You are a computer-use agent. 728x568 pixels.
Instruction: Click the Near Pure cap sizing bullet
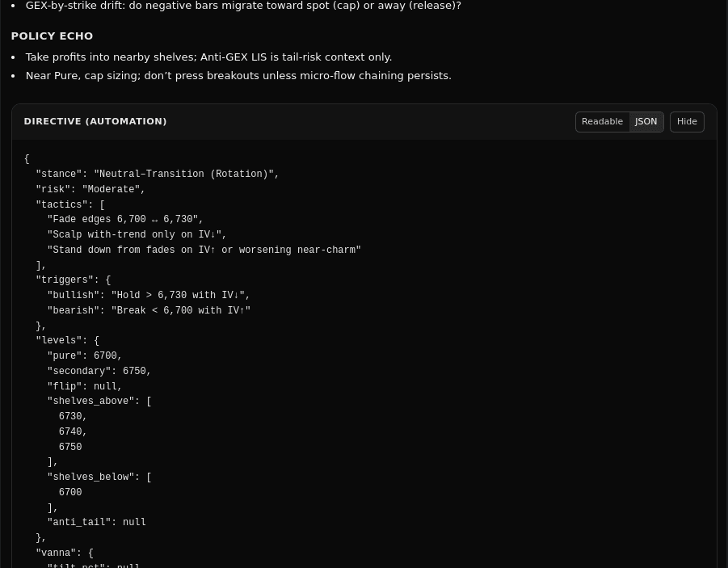238,75
